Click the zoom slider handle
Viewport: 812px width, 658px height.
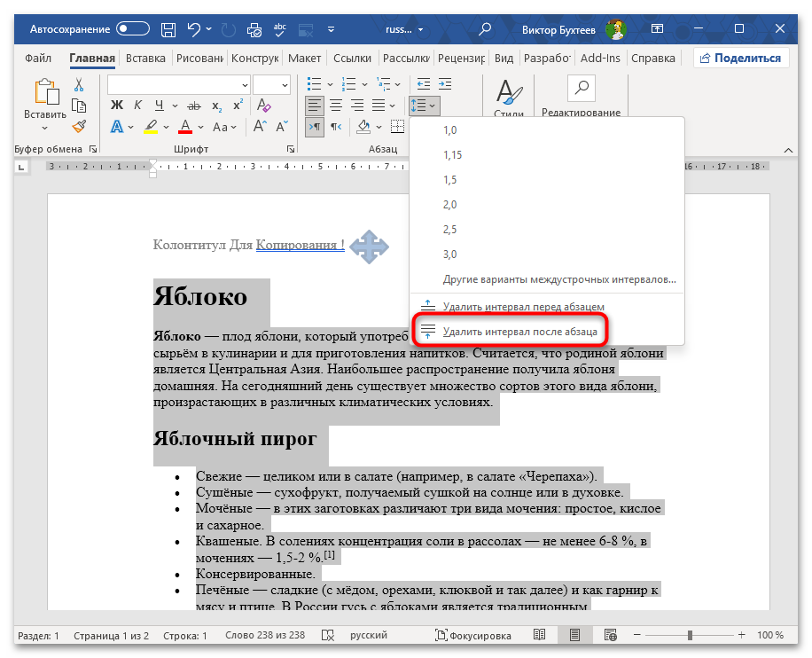pos(690,635)
